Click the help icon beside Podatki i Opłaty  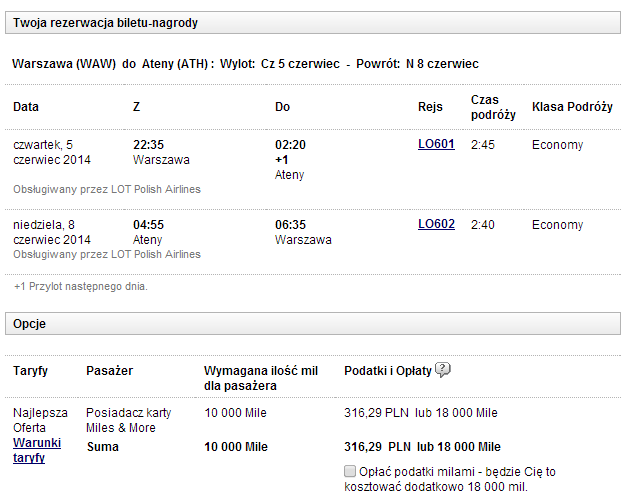[443, 370]
